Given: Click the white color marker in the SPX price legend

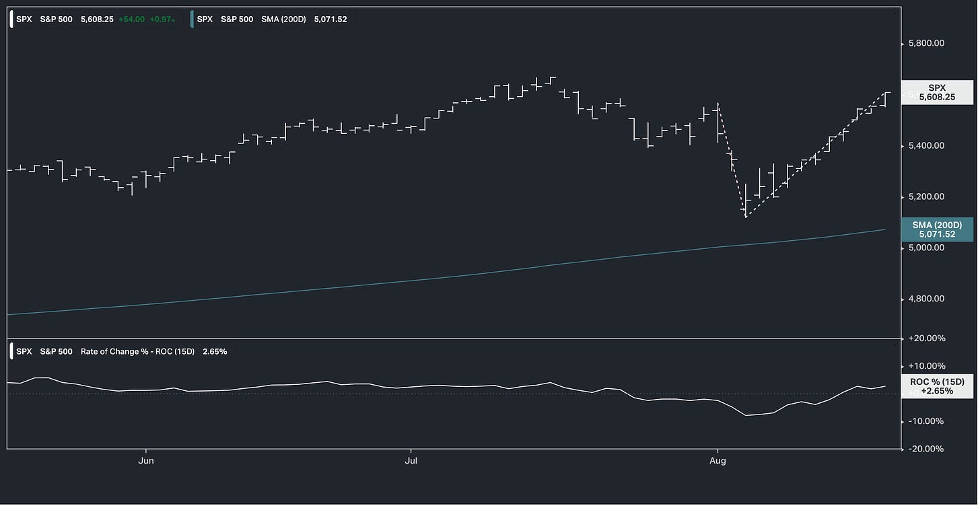Looking at the screenshot, I should 11,20.
